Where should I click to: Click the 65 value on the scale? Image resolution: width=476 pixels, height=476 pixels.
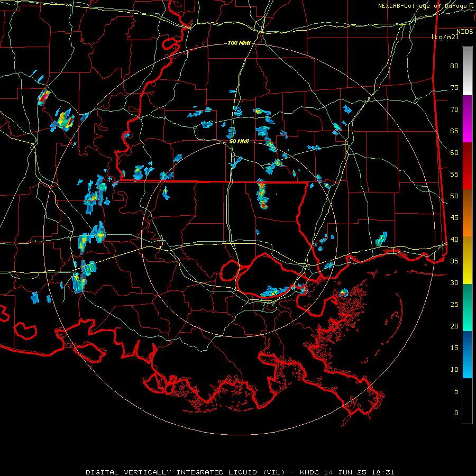tap(454, 131)
